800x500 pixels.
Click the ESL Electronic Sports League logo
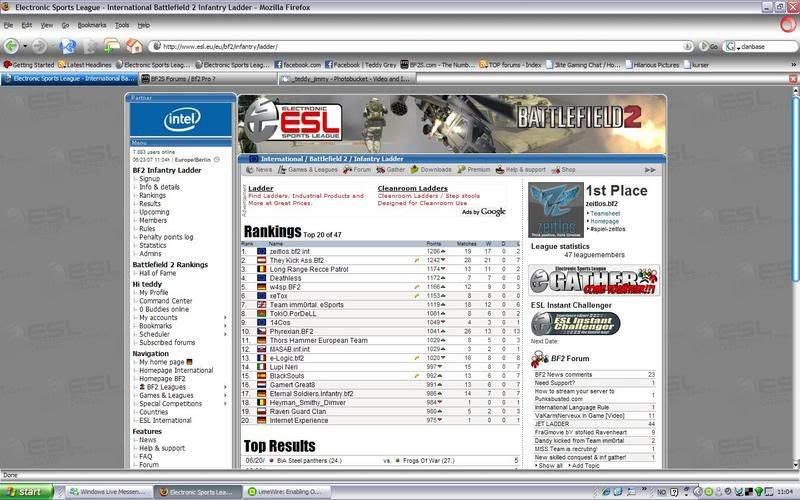pos(293,120)
